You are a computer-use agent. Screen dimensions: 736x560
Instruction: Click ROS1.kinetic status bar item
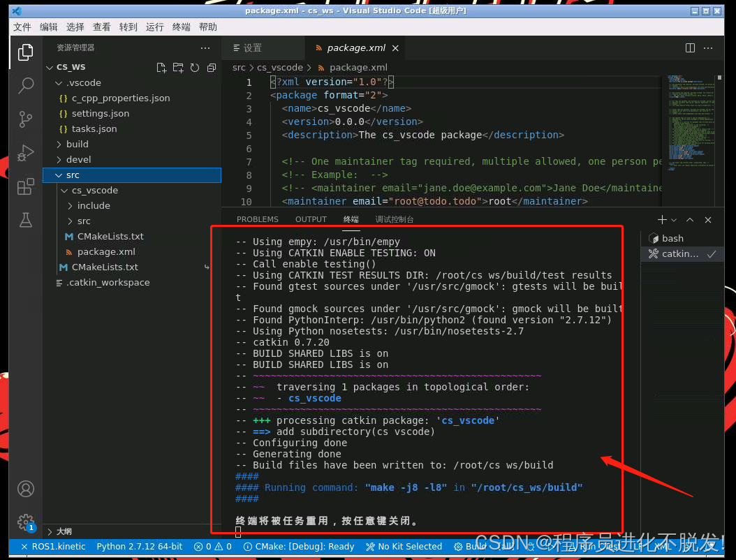coord(54,547)
